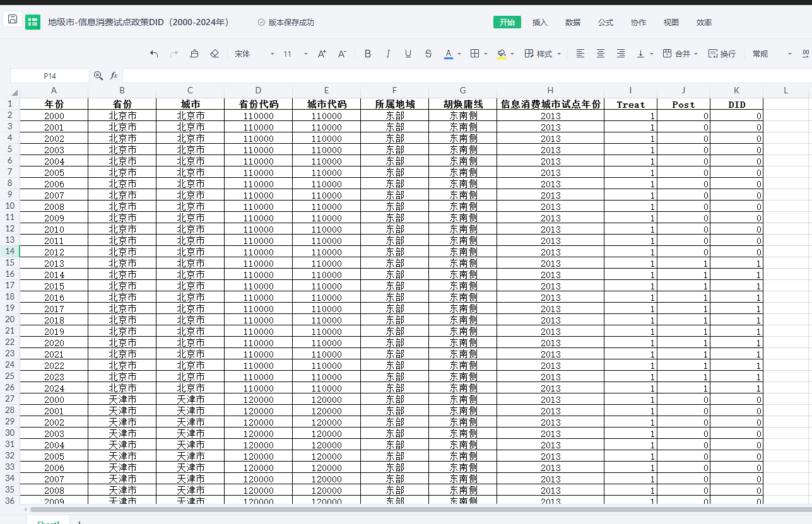
Task: Open the 插入 tab
Action: [540, 23]
